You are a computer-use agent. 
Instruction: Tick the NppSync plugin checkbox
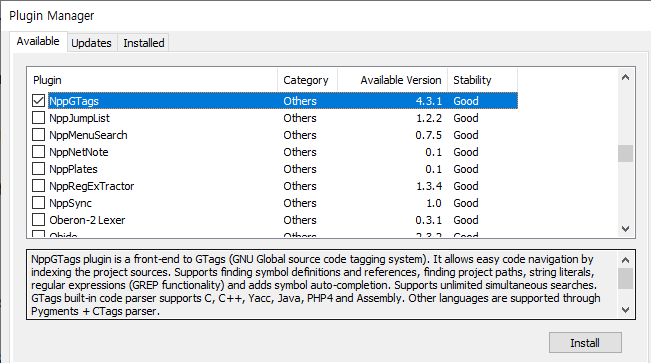(39, 203)
